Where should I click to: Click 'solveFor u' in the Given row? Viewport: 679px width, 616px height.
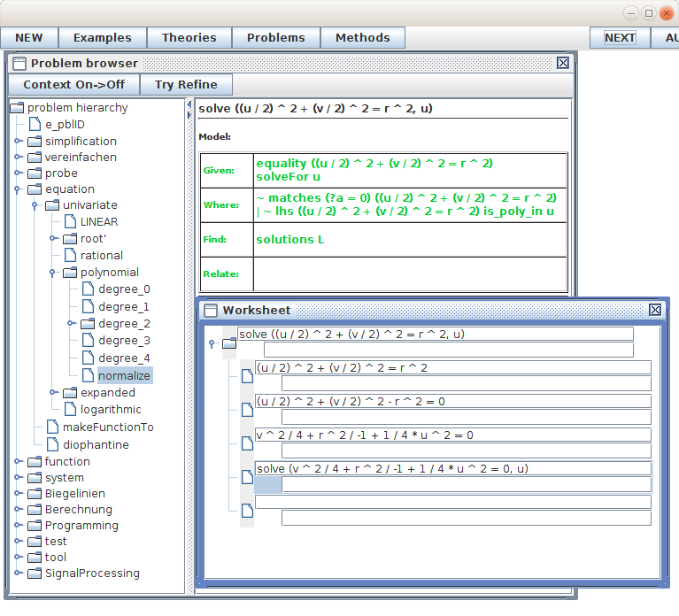pyautogui.click(x=289, y=177)
